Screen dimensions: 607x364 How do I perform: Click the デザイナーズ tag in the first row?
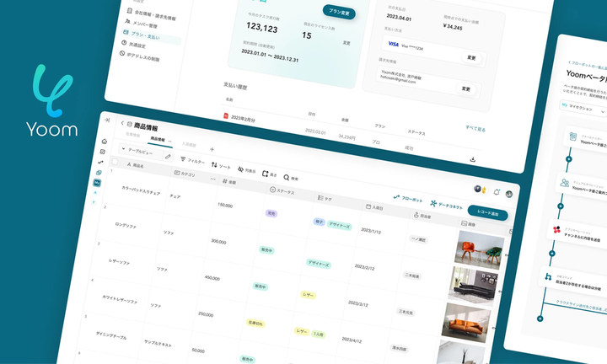pyautogui.click(x=340, y=226)
